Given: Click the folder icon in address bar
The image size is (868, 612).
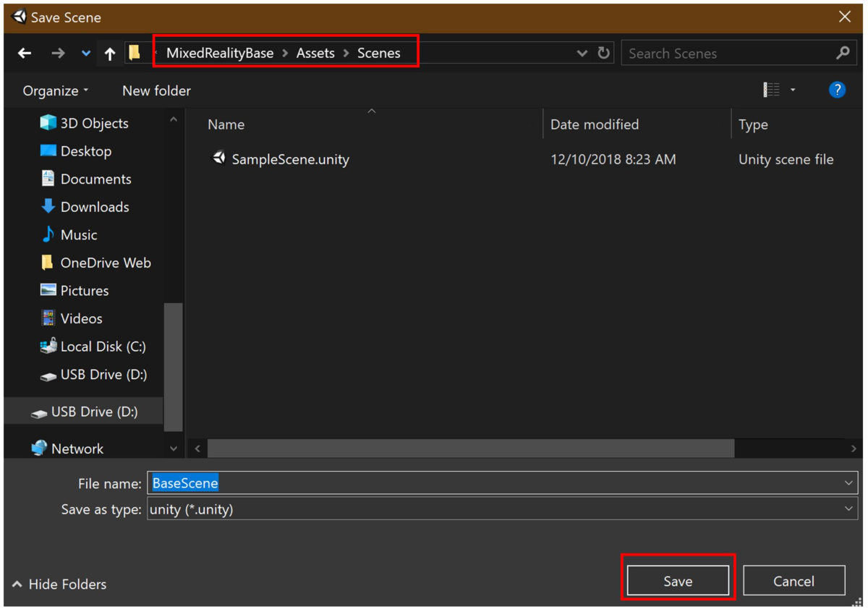Looking at the screenshot, I should 134,52.
